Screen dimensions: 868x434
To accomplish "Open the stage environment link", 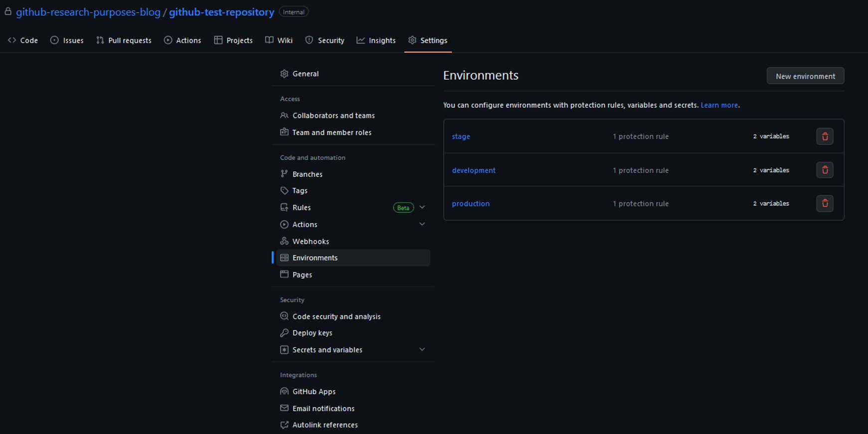I will coord(461,137).
